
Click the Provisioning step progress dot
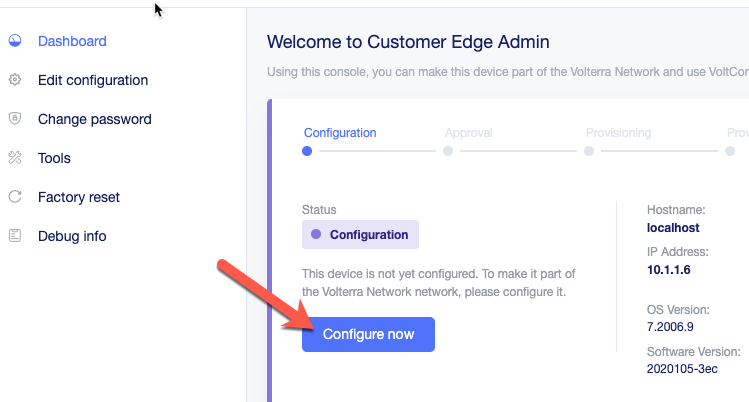pyautogui.click(x=589, y=151)
